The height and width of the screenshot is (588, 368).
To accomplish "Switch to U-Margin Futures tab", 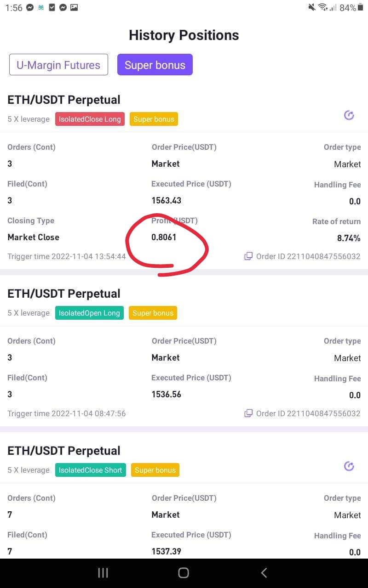I will pyautogui.click(x=58, y=65).
